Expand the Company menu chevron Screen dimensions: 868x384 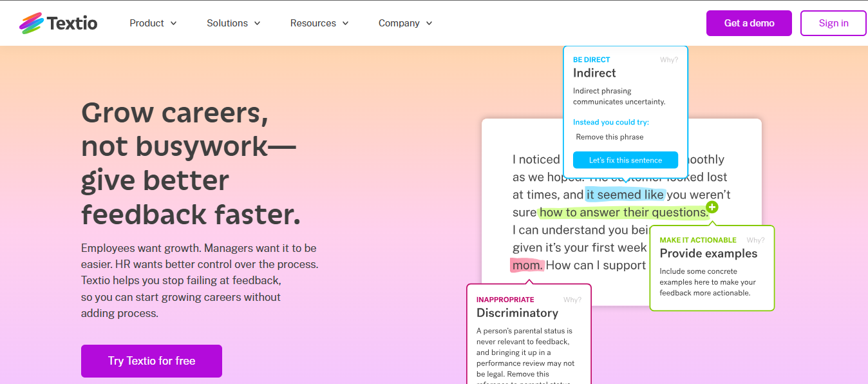(x=429, y=23)
